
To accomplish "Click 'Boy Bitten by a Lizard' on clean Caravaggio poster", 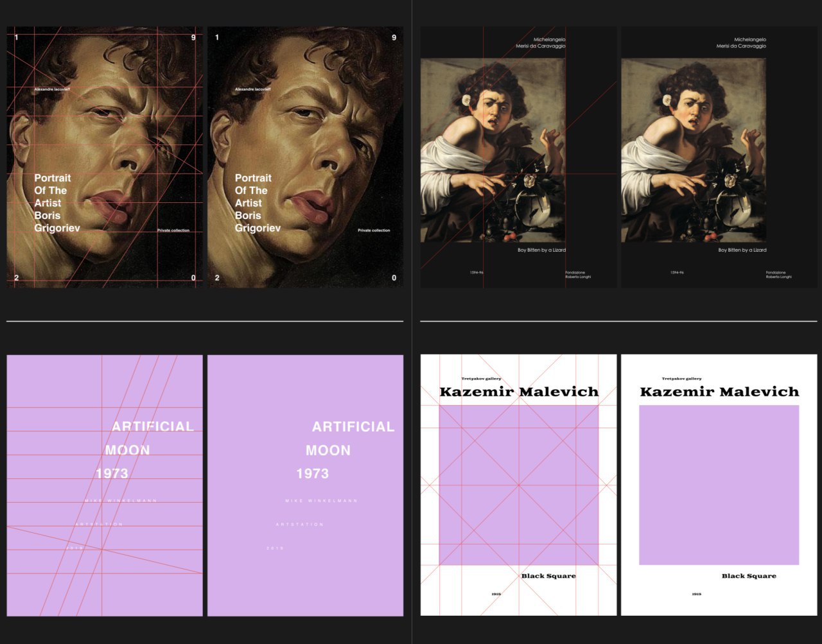I will [742, 250].
